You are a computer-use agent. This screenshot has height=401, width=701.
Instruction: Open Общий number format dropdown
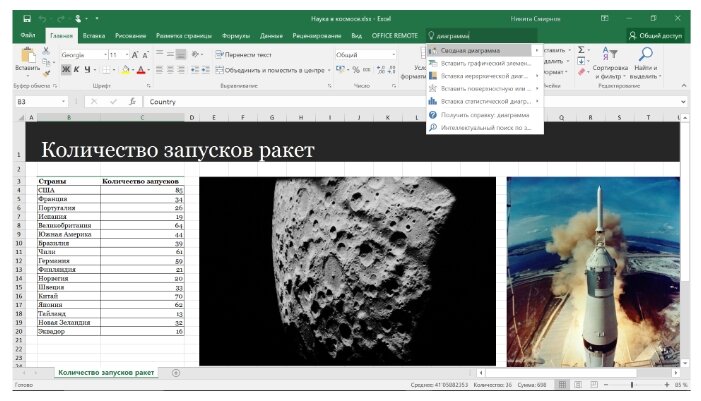tap(393, 55)
